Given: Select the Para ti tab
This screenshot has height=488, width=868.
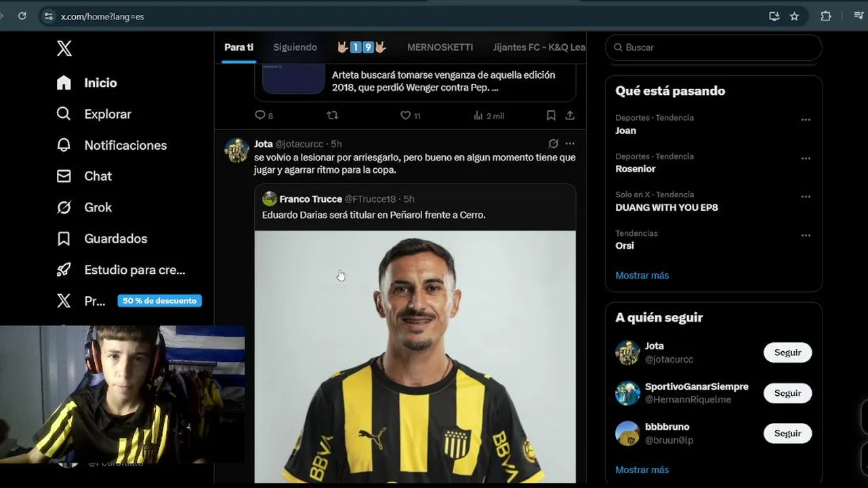Looking at the screenshot, I should [239, 47].
